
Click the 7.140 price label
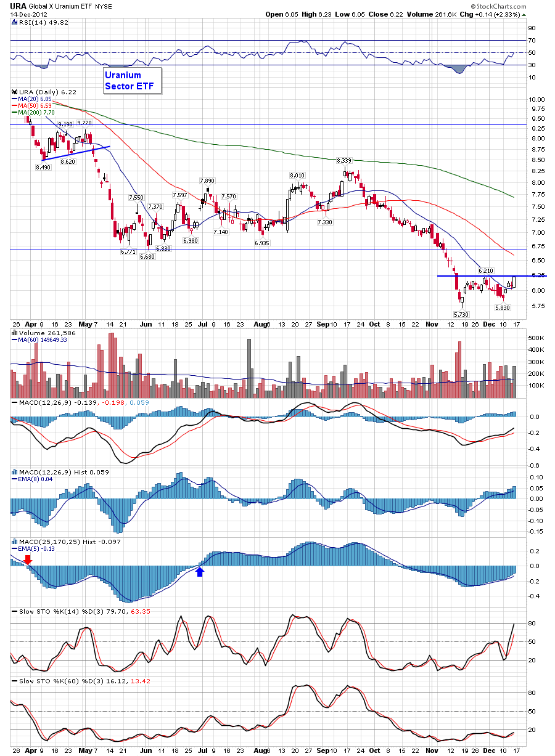(x=221, y=232)
